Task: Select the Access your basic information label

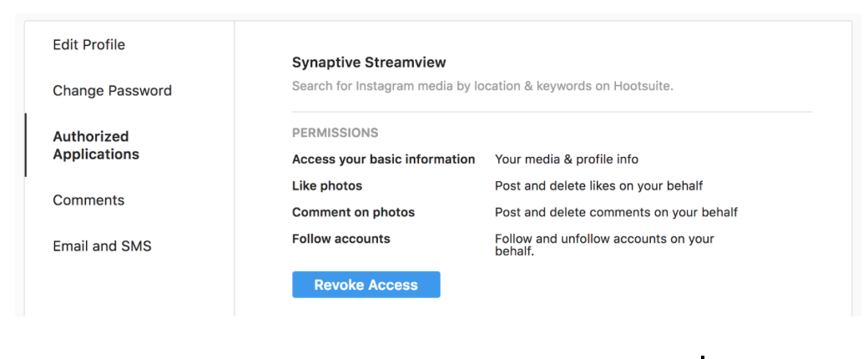Action: [x=383, y=159]
